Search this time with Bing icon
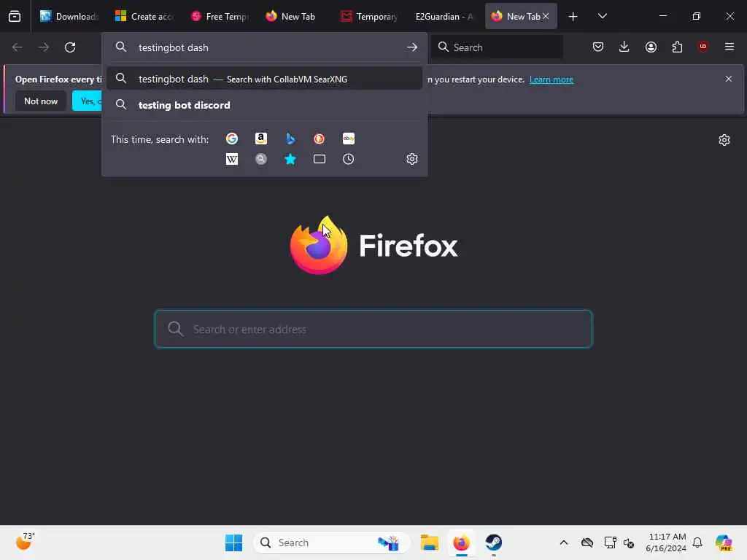The height and width of the screenshot is (560, 747). [290, 139]
